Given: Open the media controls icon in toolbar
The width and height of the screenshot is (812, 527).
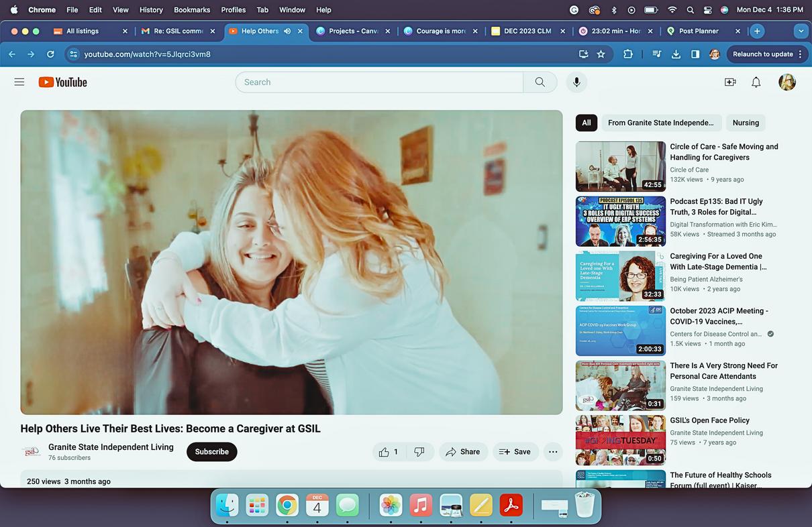Looking at the screenshot, I should (x=657, y=54).
